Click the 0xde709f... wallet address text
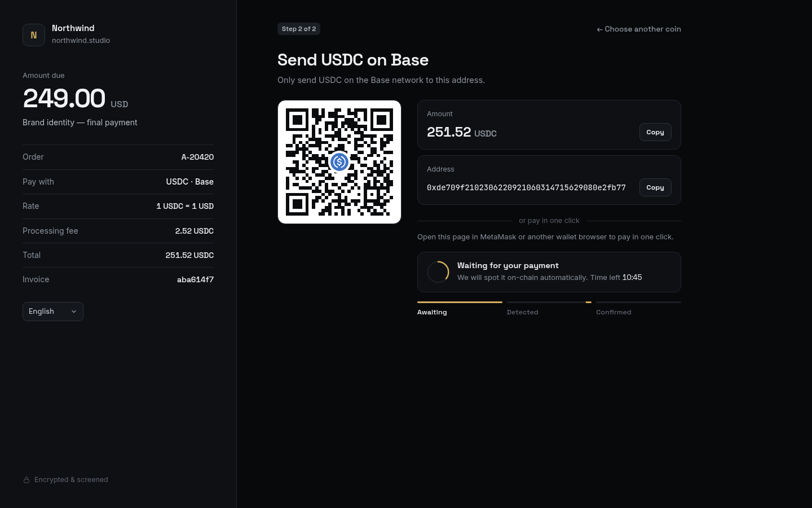Screen dimensions: 812x508 (526, 187)
